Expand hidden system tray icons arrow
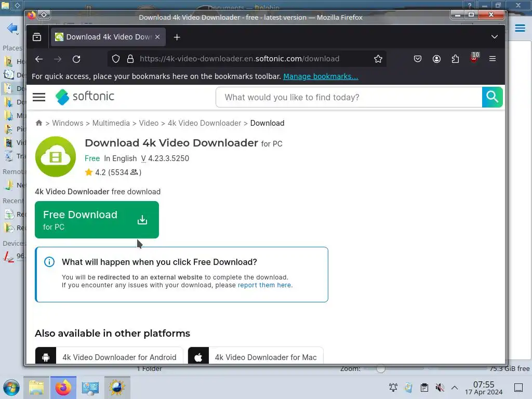The height and width of the screenshot is (399, 532). tap(455, 388)
